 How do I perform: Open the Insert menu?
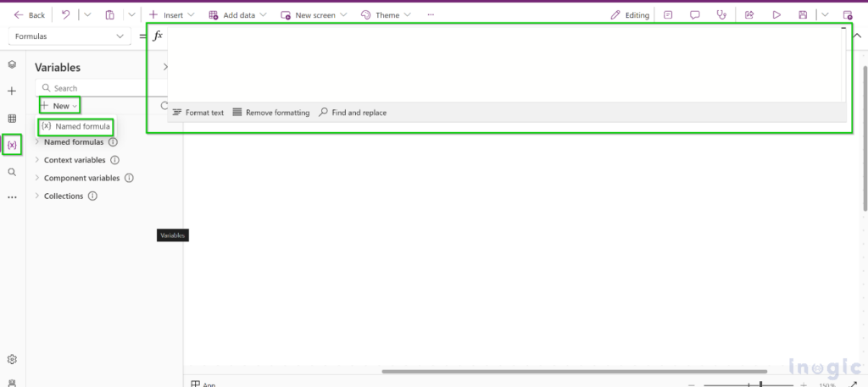pos(172,15)
